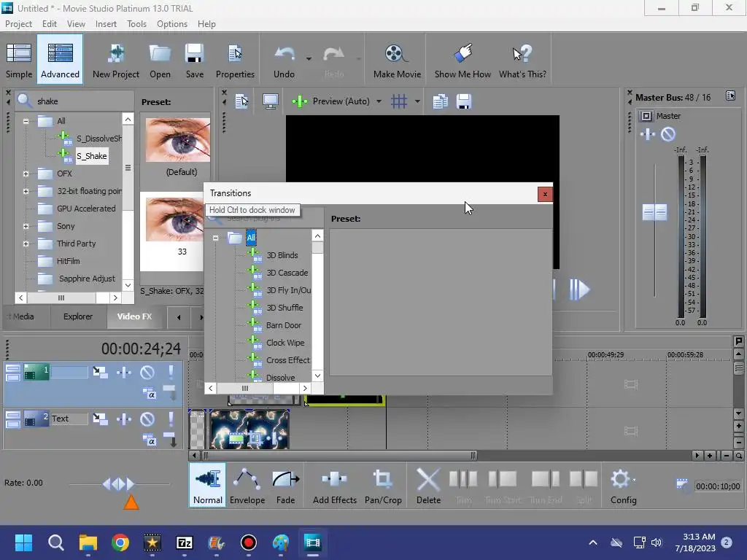Select the 3D Cascade transition
The image size is (747, 560).
tap(287, 273)
